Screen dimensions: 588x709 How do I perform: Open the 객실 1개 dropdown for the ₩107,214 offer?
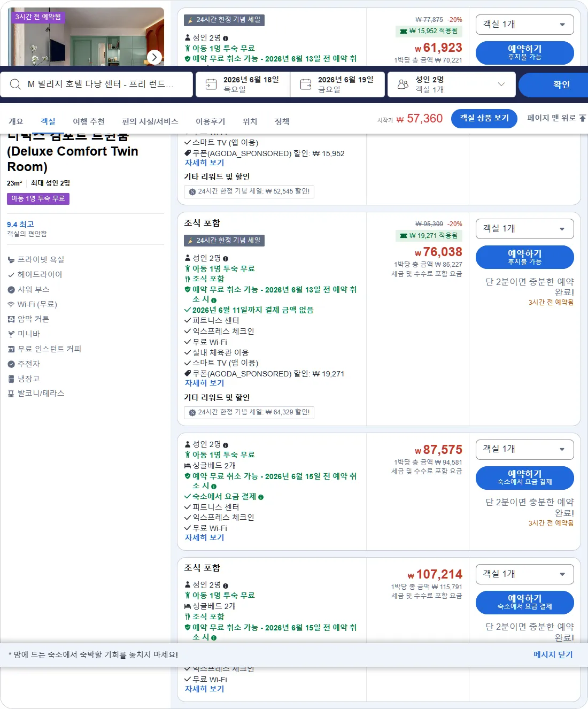pos(524,574)
